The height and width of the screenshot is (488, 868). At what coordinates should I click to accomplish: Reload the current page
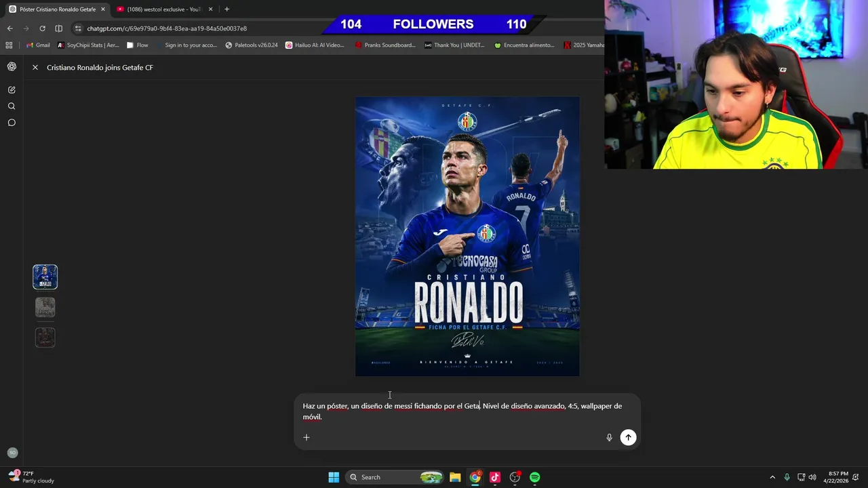pos(42,28)
